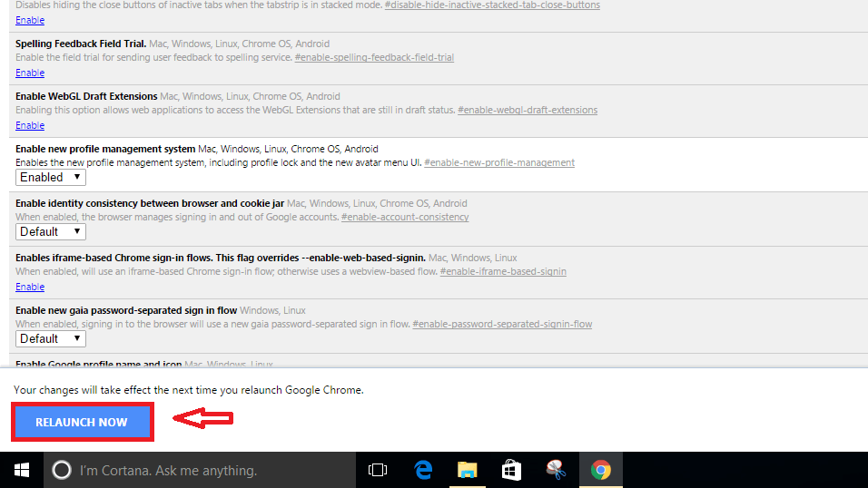
Task: Open the Windows Start menu
Action: click(x=22, y=470)
